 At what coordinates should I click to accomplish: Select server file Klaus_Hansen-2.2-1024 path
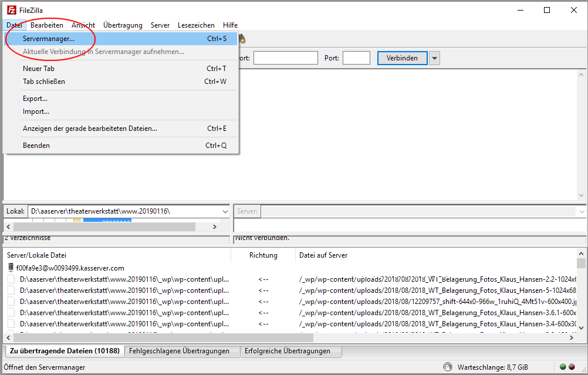click(x=438, y=279)
